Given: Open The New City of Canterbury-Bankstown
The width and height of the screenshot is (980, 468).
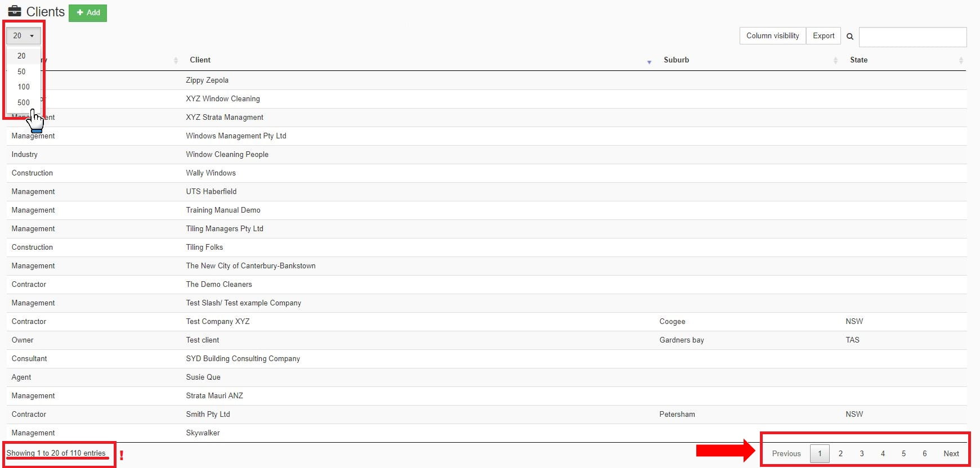Looking at the screenshot, I should 250,265.
